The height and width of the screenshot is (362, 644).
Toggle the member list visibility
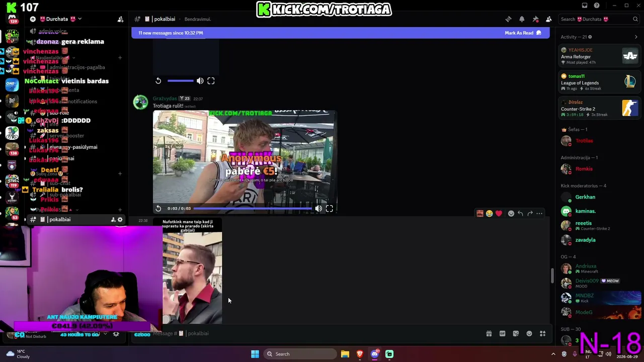[x=548, y=19]
